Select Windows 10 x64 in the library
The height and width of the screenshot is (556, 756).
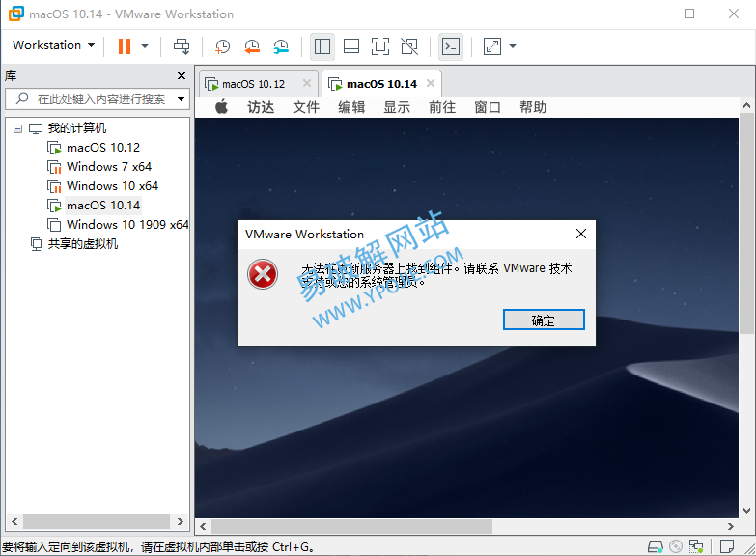click(112, 186)
